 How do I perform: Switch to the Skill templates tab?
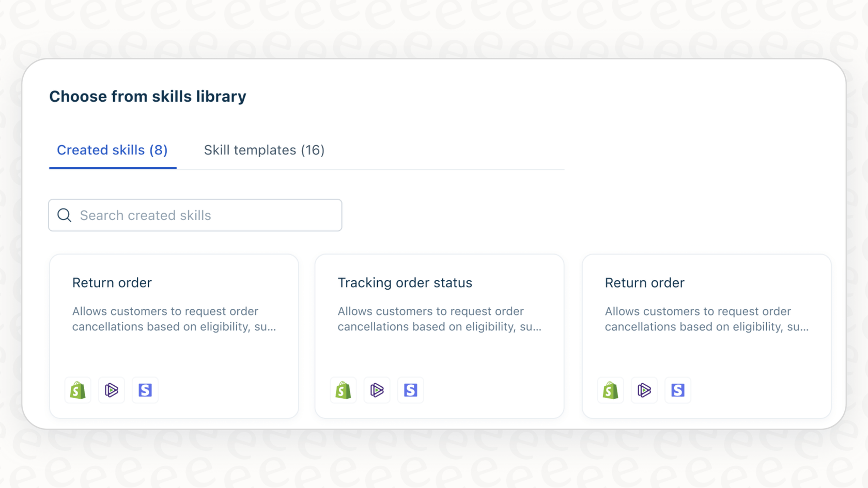(263, 150)
